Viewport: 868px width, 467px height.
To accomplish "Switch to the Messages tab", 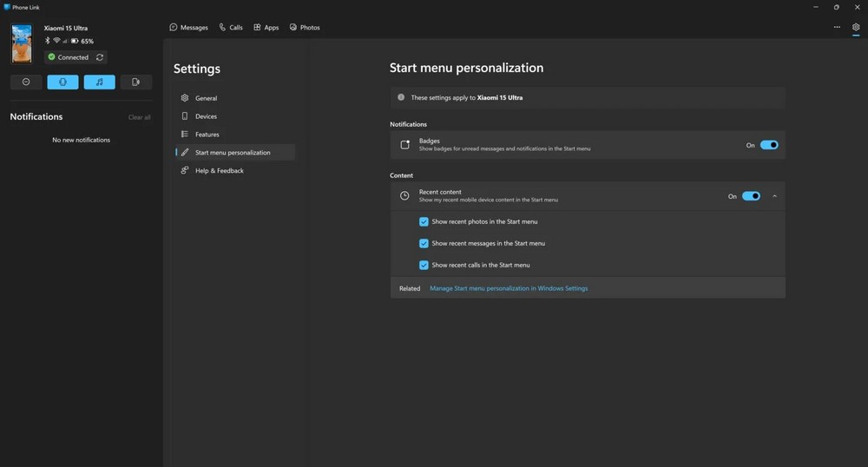I will coord(188,27).
